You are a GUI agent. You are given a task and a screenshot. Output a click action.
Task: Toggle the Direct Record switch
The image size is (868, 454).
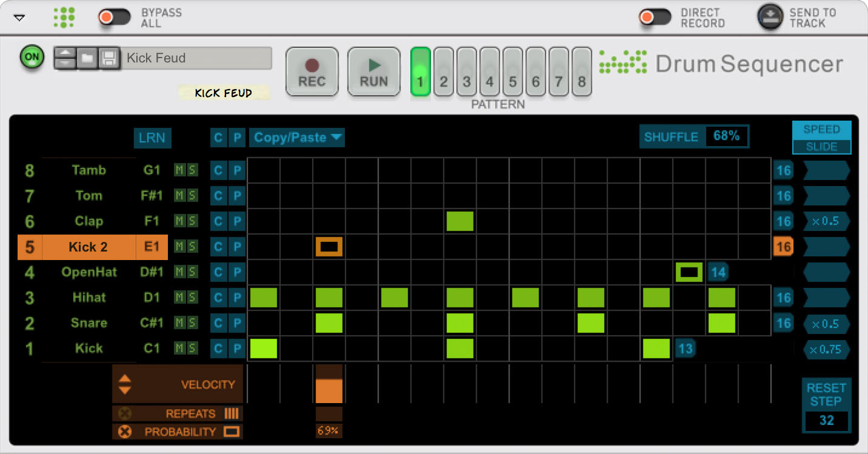[x=655, y=17]
